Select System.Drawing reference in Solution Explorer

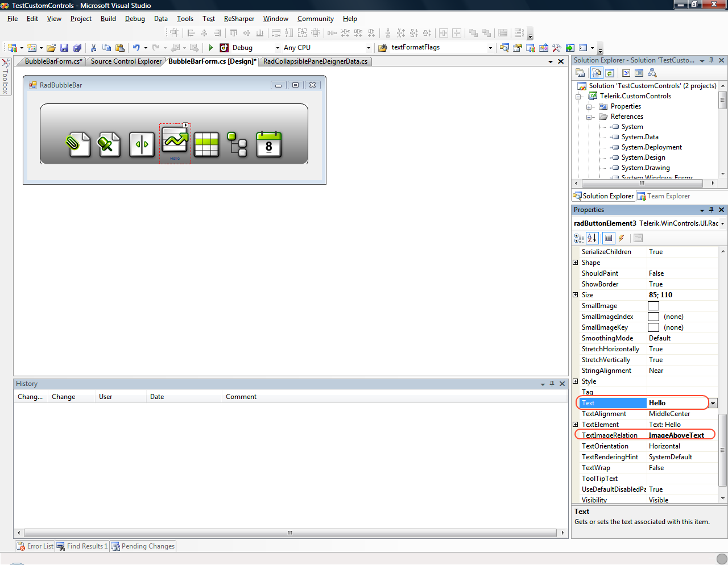point(646,168)
